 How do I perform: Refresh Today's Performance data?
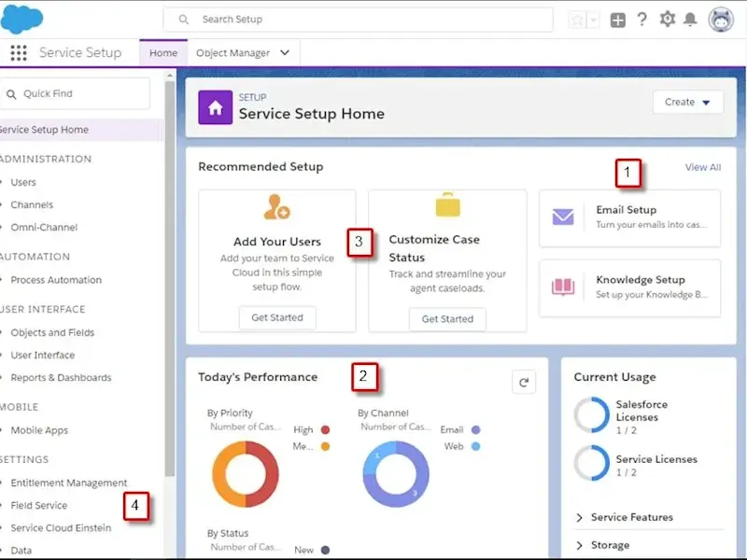coord(524,383)
